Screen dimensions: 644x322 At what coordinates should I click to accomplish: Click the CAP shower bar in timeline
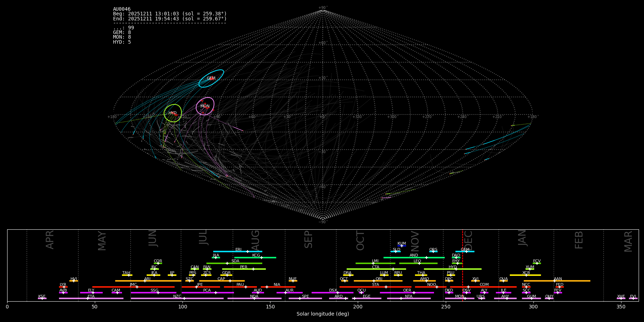pos(222,281)
